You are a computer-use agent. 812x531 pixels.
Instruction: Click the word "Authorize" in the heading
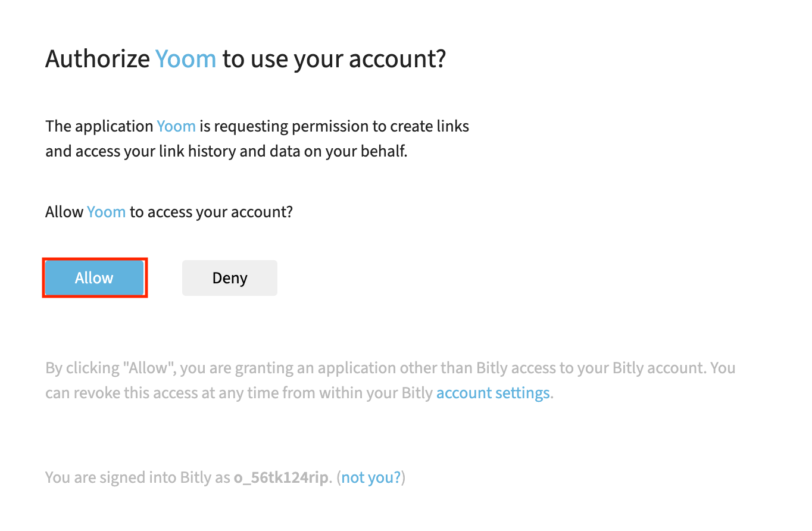click(98, 59)
